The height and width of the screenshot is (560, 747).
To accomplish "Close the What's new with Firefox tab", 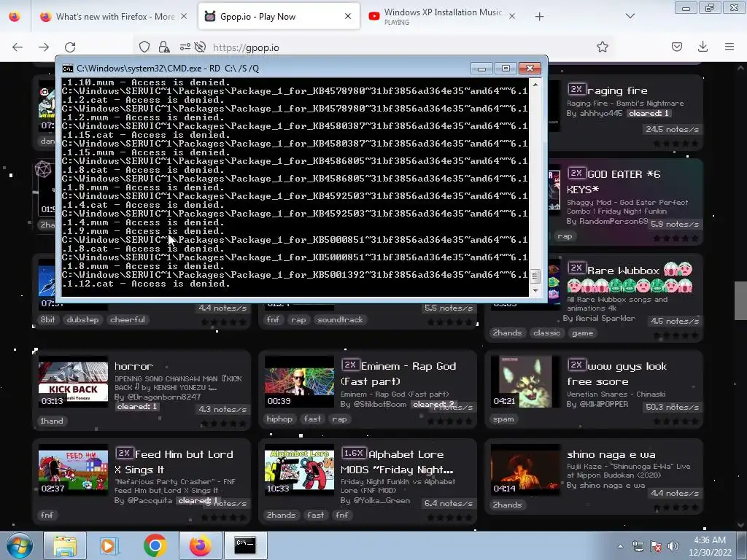I will tap(184, 17).
